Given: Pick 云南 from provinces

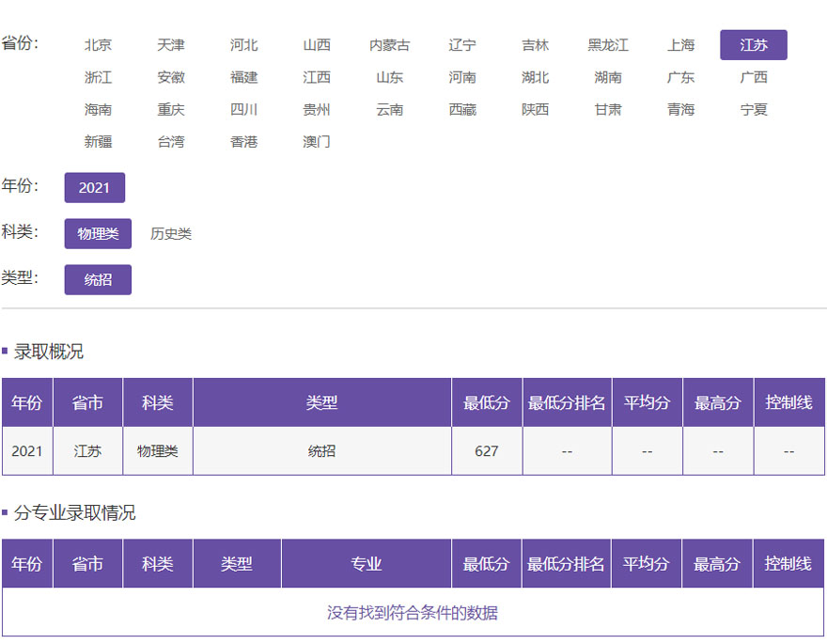Looking at the screenshot, I should point(389,109).
